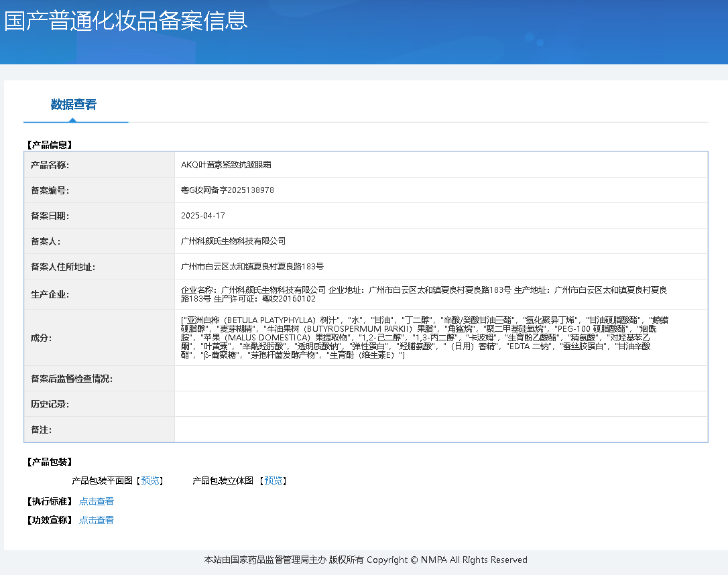Screen dimensions: 728x575
Task: Switch to the 数据查看 tab
Action: tap(76, 105)
